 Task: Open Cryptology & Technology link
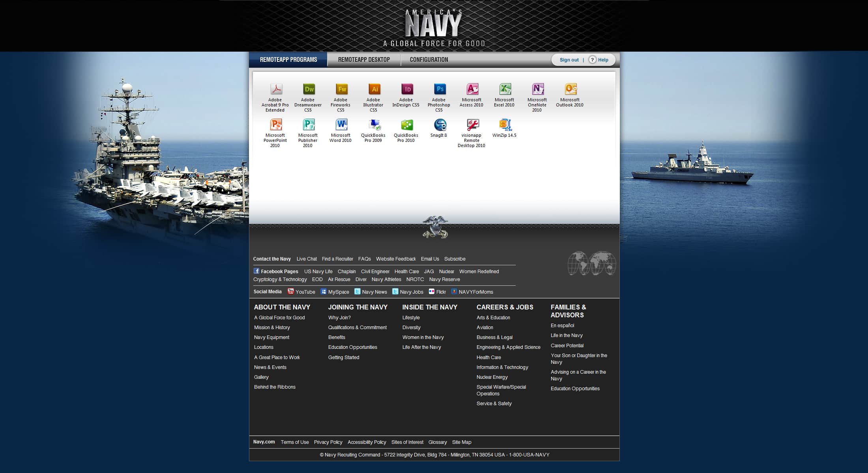pos(280,279)
